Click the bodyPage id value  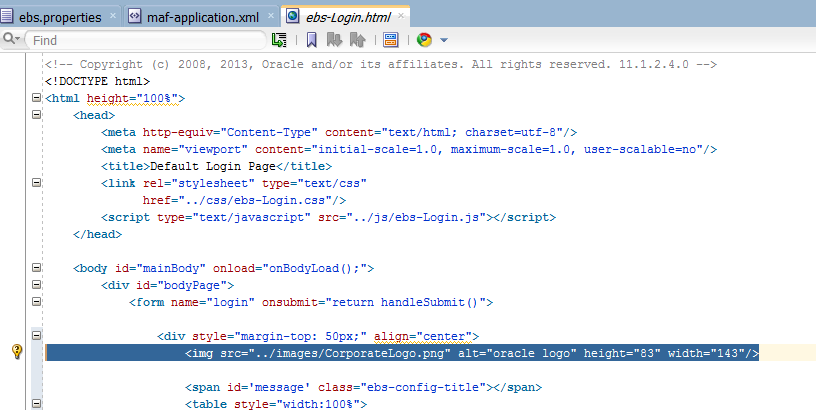point(192,286)
